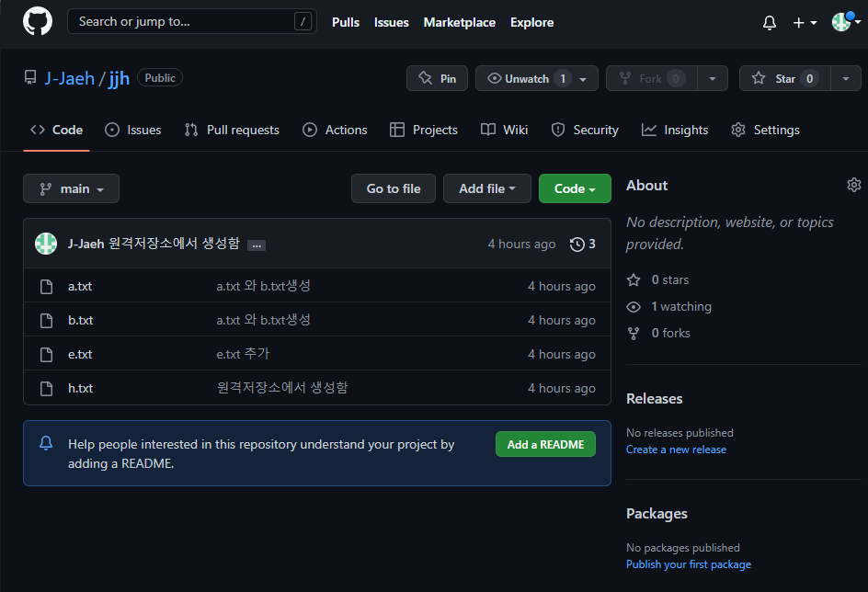Expand the Fork dropdown arrow
Viewport: 868px width, 592px height.
pos(713,78)
